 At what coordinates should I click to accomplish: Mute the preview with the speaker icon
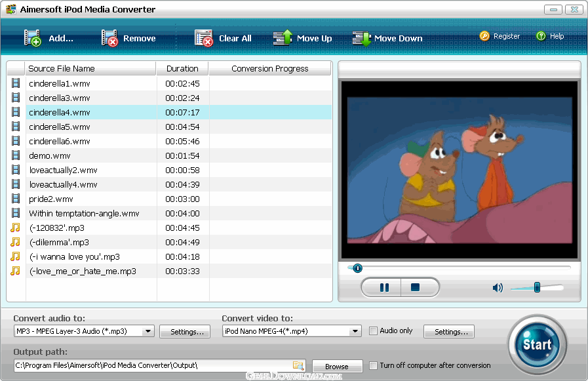(498, 288)
